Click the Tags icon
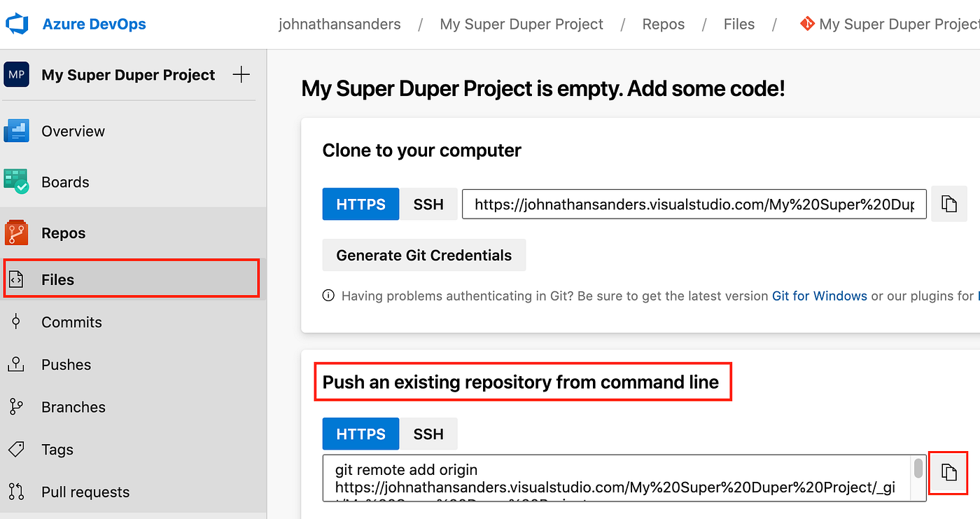The width and height of the screenshot is (980, 519). tap(16, 449)
